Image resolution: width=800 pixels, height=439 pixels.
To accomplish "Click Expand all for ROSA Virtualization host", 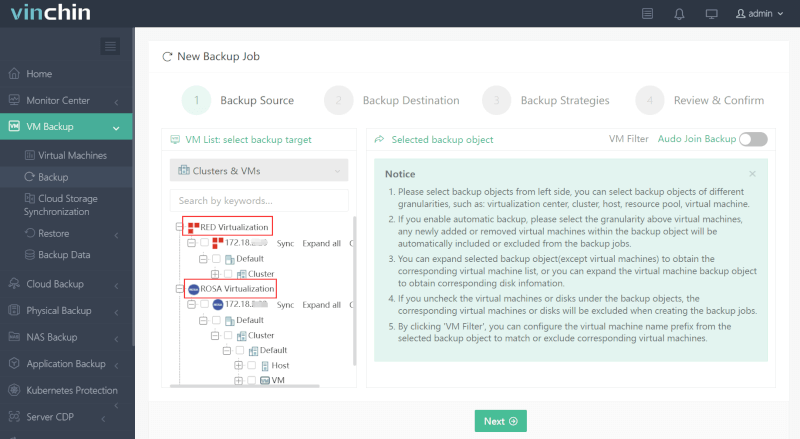I will (321, 305).
